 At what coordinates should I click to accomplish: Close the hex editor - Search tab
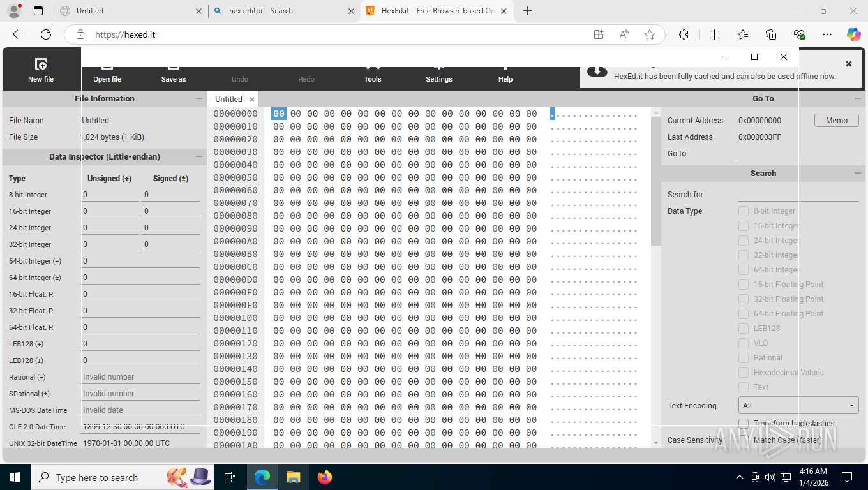point(352,11)
